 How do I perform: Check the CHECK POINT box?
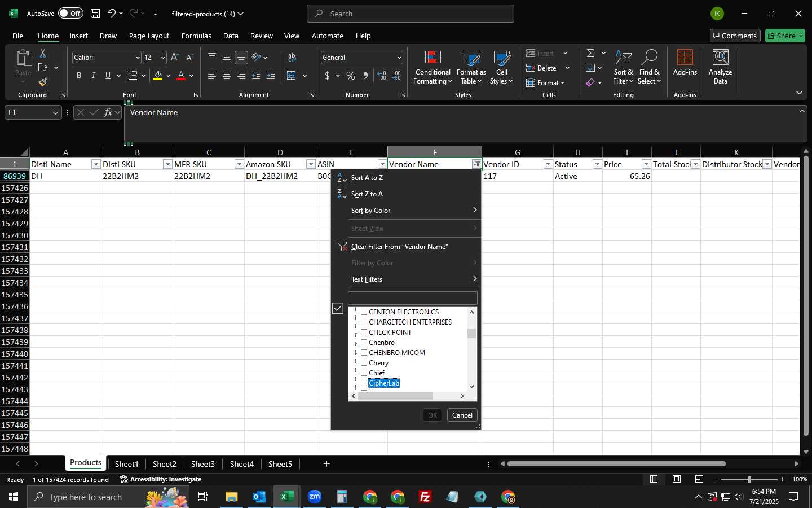364,332
